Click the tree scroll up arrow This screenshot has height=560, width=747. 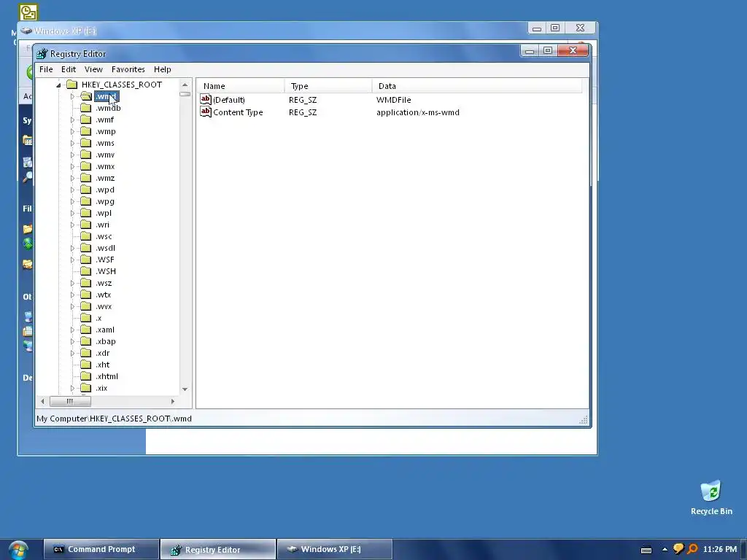(x=185, y=85)
